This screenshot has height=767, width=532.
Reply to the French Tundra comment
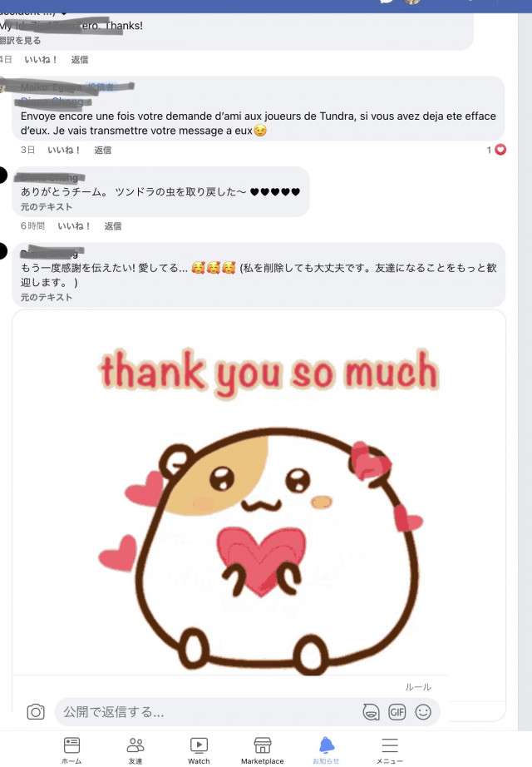[103, 150]
